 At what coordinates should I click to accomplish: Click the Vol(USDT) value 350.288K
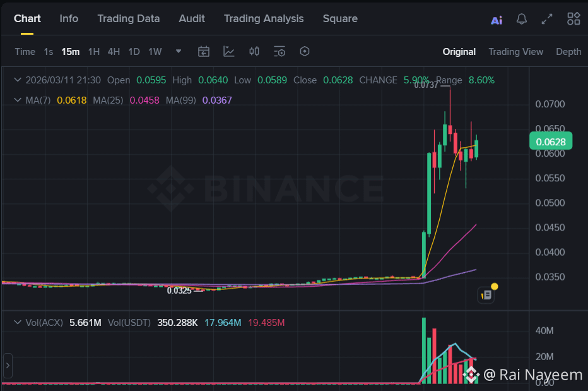point(177,323)
